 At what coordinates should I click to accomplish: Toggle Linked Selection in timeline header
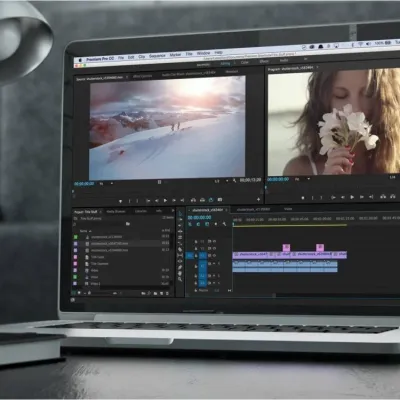click(x=207, y=224)
